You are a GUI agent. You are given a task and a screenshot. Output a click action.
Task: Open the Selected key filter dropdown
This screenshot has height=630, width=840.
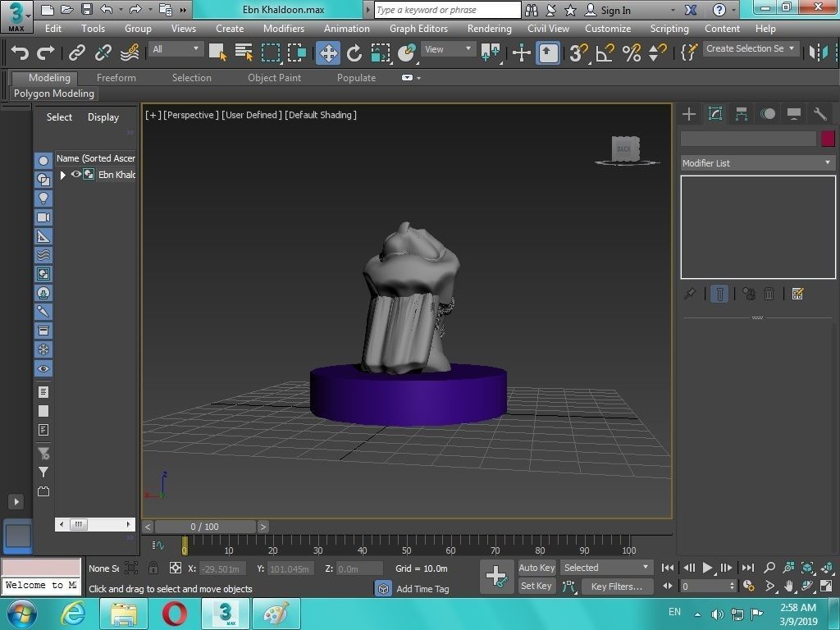606,568
